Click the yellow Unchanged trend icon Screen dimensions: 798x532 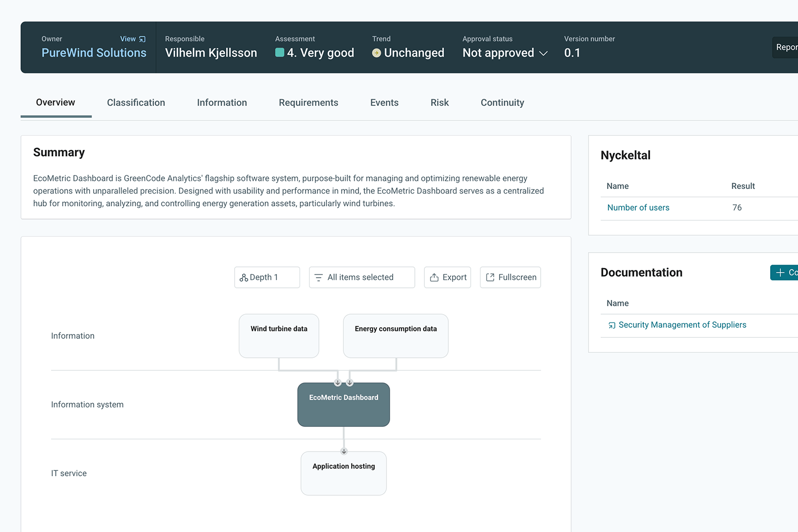(x=376, y=53)
